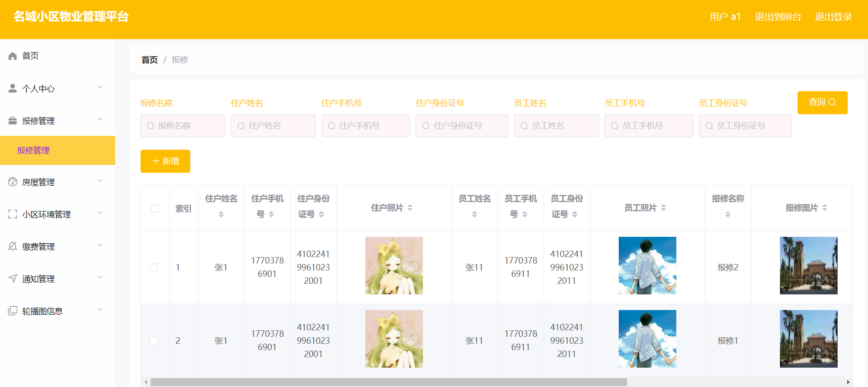
Task: Click the 名城小区物业管理平台 title
Action: click(x=71, y=17)
